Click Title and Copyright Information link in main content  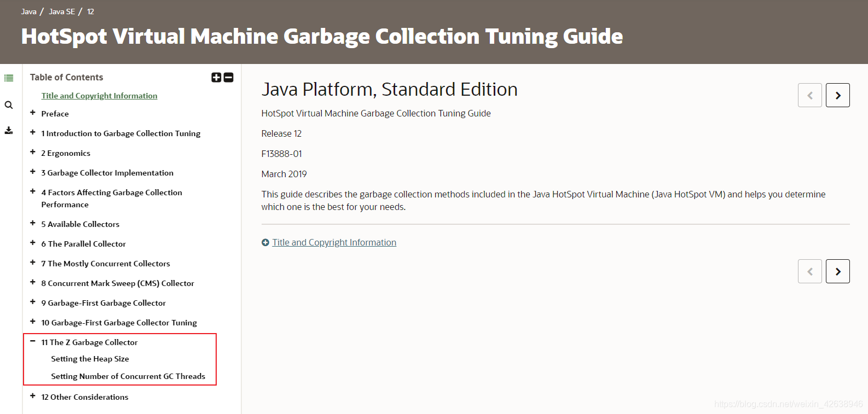coord(334,242)
